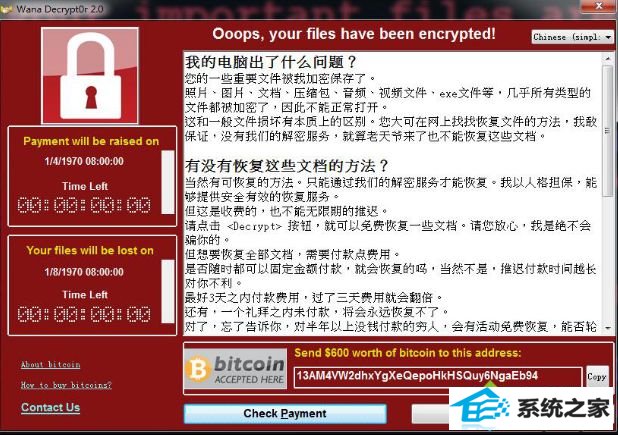The image size is (618, 435).
Task: Click the payment raised countdown timer
Action: click(x=84, y=205)
